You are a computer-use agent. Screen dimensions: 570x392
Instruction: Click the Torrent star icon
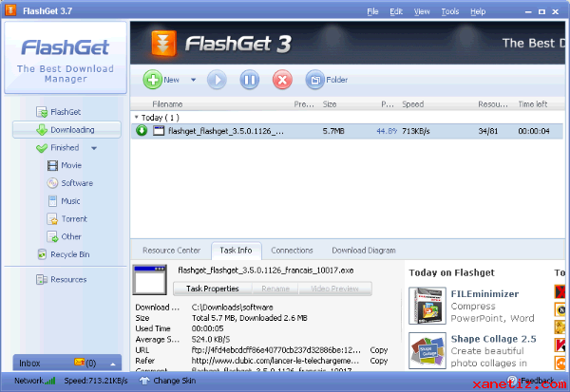52,219
